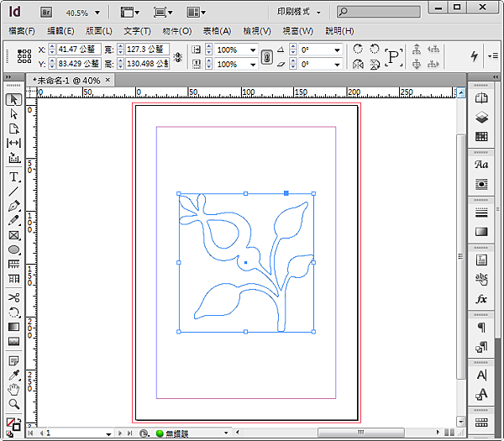Image resolution: width=504 pixels, height=441 pixels.
Task: Set the reference point locator grid
Action: pos(24,57)
